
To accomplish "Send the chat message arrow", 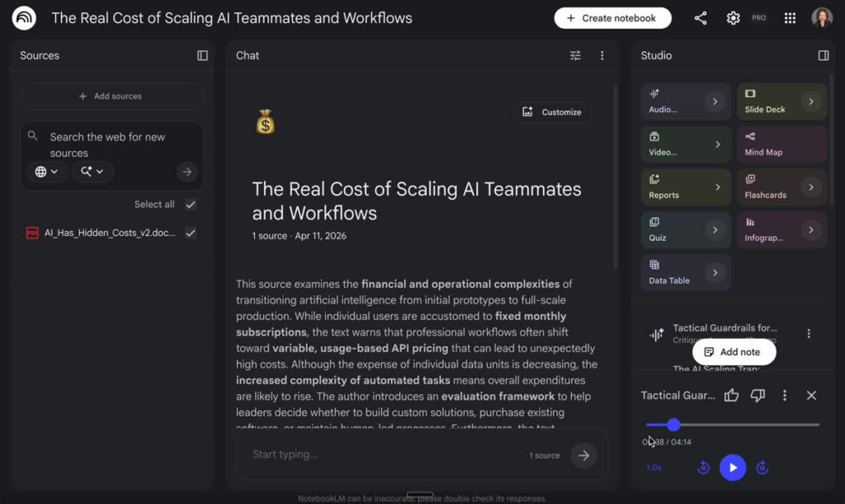I will click(x=583, y=455).
